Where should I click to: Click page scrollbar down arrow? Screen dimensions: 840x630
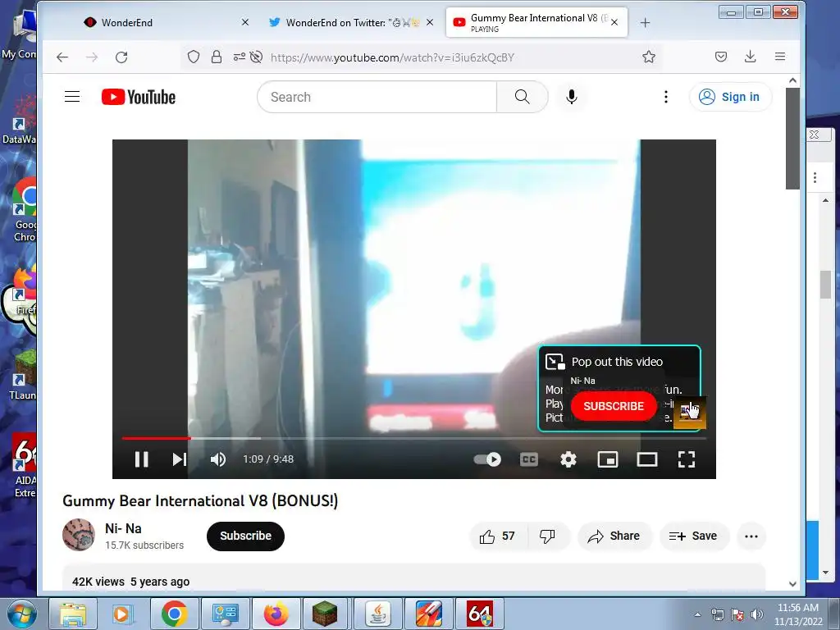click(793, 584)
